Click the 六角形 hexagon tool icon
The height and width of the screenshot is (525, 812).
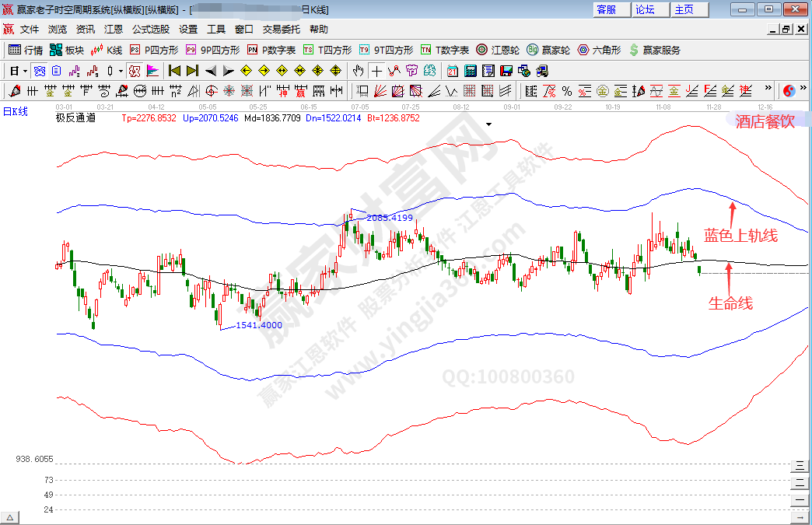[599, 50]
